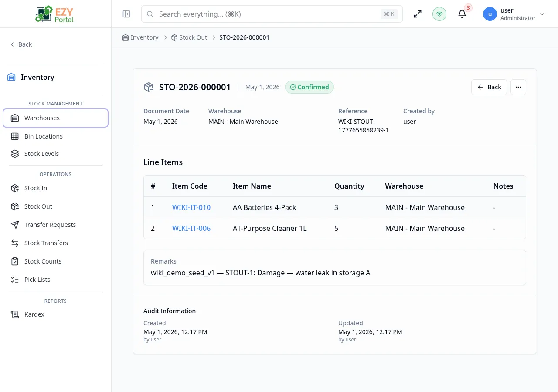
Task: Click the sidebar Back link
Action: [x=21, y=44]
